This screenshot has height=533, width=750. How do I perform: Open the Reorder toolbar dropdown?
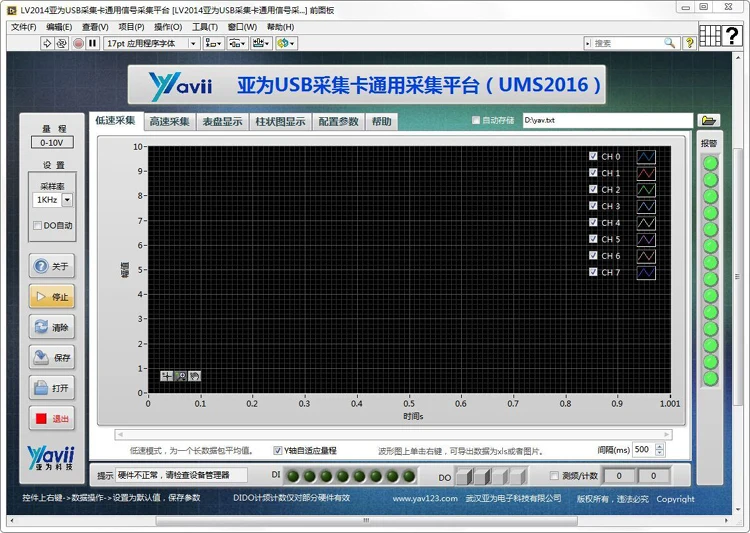click(x=286, y=44)
